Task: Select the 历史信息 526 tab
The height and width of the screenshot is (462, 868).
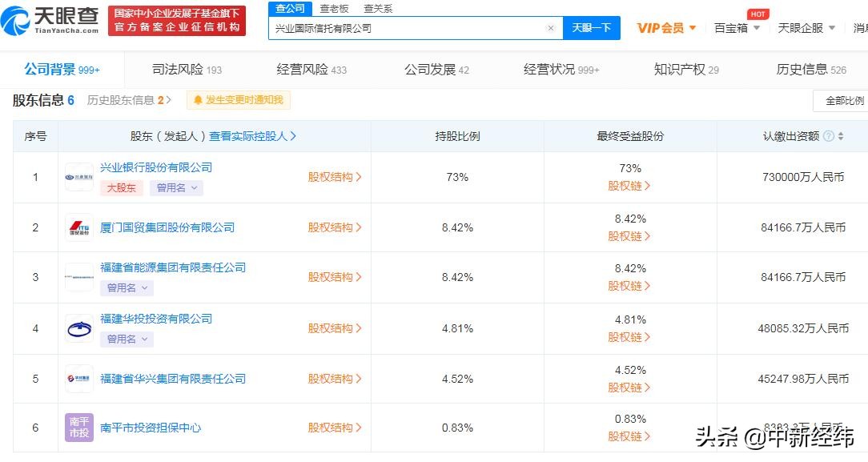Action: 811,70
